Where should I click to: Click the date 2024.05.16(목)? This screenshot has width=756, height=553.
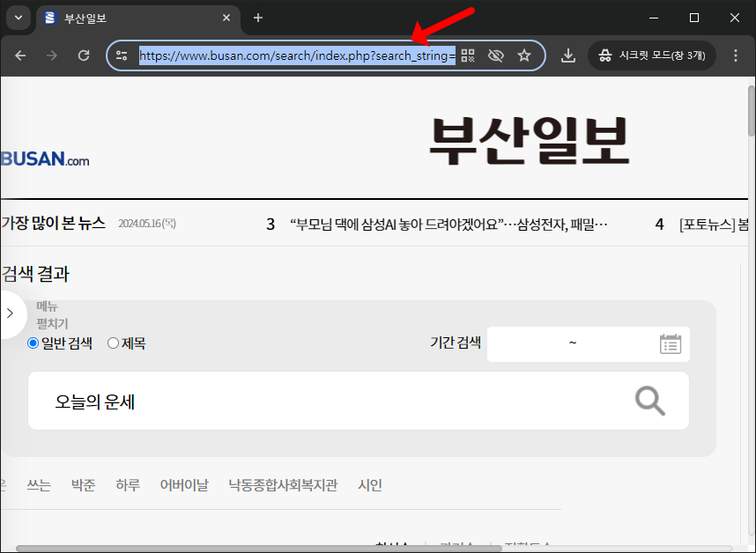click(x=147, y=224)
